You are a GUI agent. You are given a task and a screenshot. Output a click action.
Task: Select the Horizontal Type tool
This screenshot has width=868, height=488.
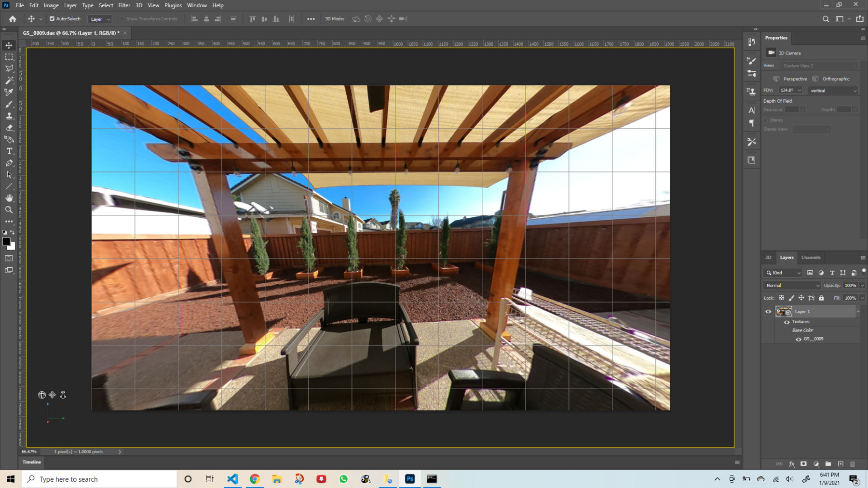pyautogui.click(x=9, y=151)
